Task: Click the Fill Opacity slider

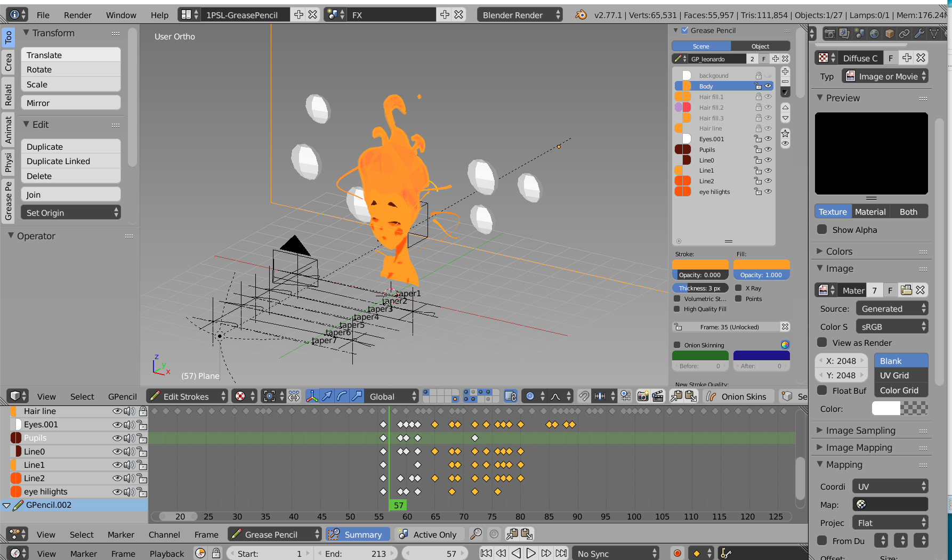Action: (x=761, y=275)
